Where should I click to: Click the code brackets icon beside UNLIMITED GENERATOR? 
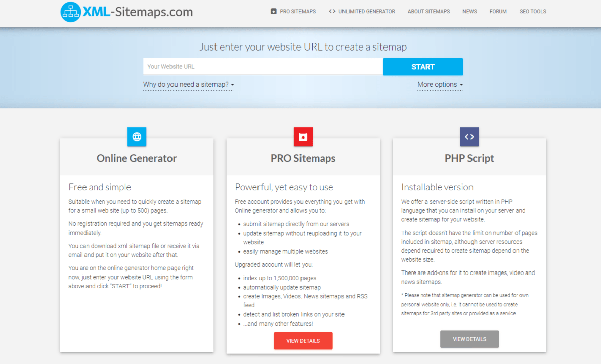coord(332,11)
